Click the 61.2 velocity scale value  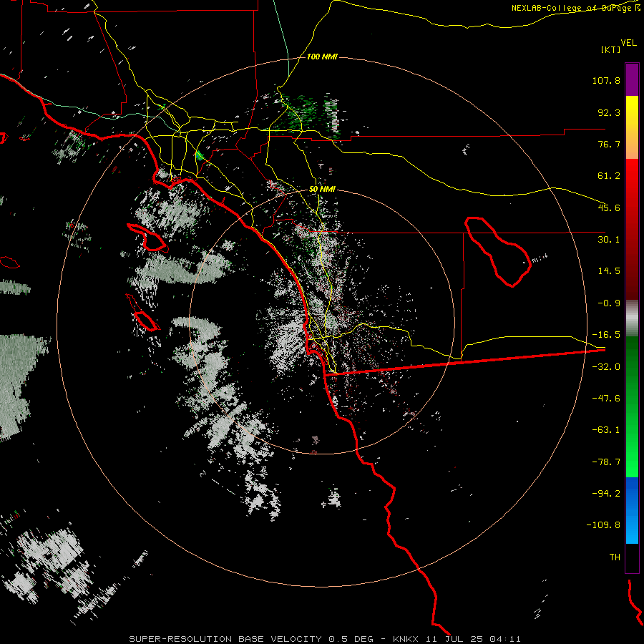(609, 176)
